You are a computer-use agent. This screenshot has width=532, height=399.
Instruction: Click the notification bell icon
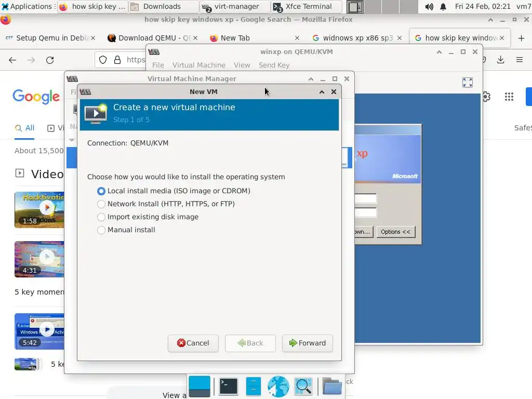point(443,6)
